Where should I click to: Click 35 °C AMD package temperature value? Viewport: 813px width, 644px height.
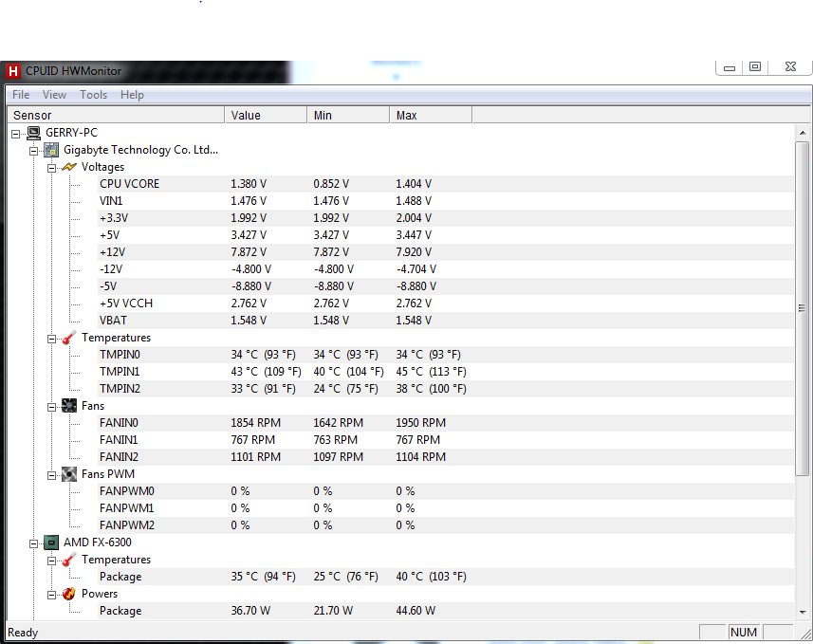point(263,577)
